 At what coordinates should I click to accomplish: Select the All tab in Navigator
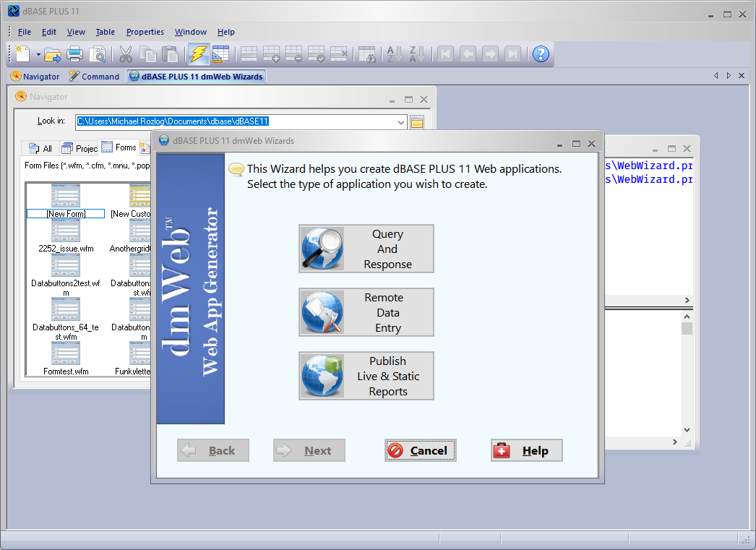[x=40, y=148]
